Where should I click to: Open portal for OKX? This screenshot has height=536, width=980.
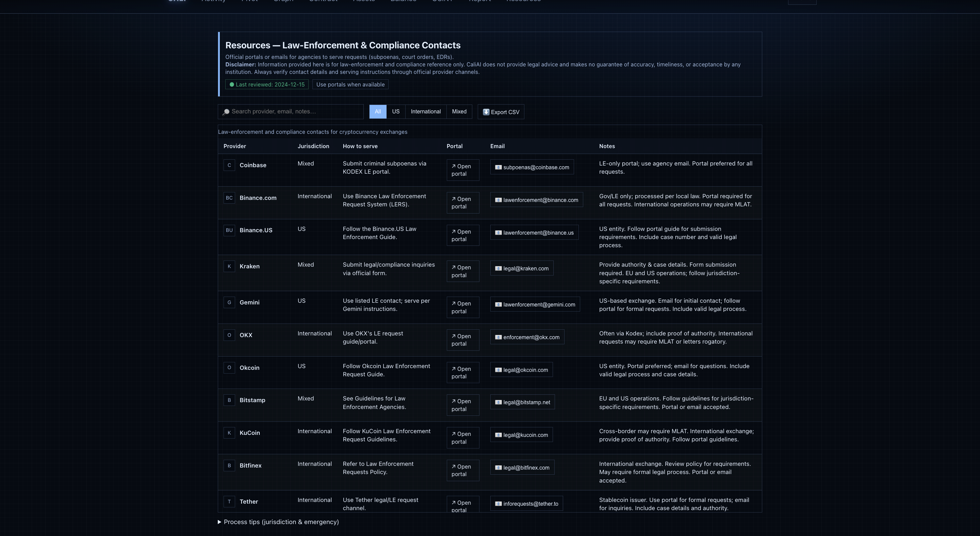pyautogui.click(x=462, y=340)
